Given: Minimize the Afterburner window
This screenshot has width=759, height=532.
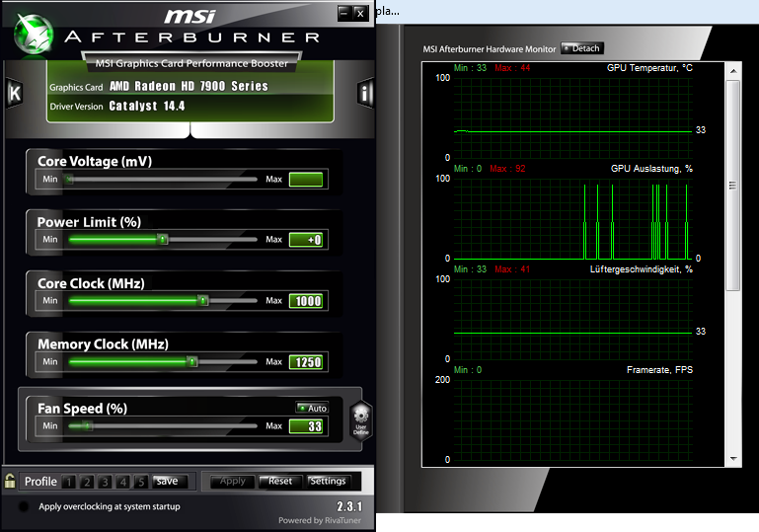Looking at the screenshot, I should click(344, 13).
